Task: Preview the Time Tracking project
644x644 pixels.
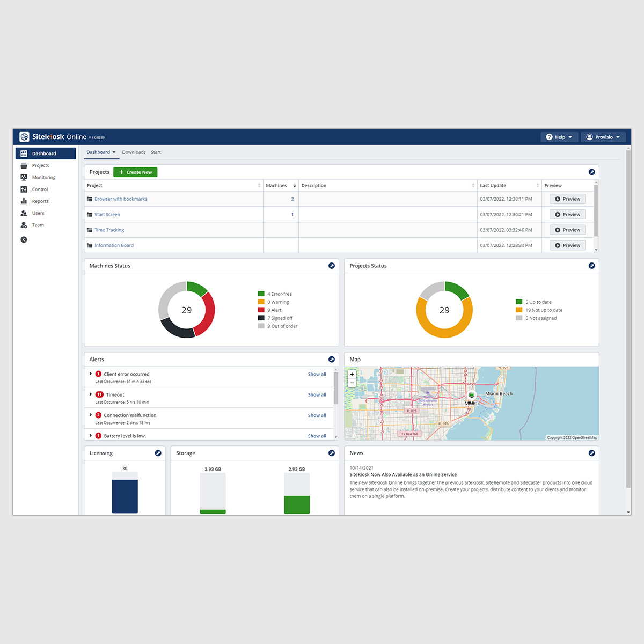Action: (567, 230)
